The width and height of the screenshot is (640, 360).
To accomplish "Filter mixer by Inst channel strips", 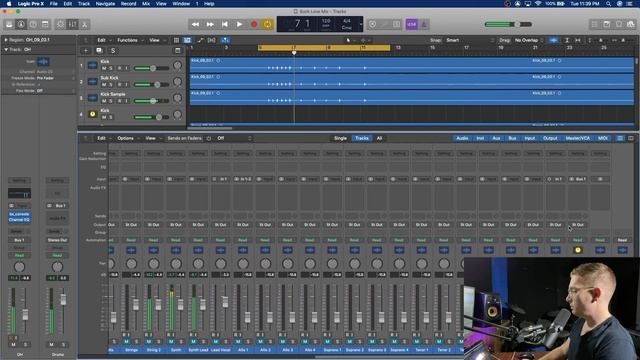I will 480,138.
